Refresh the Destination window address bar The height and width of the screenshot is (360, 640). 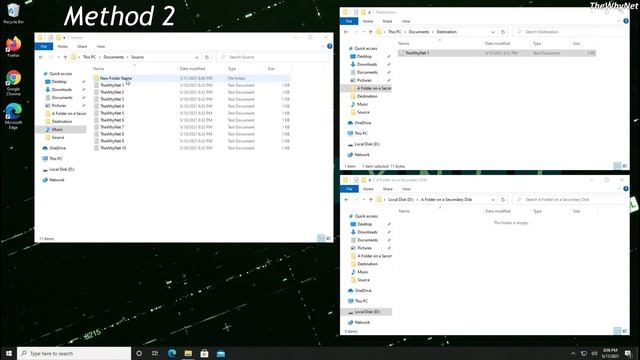[503, 32]
